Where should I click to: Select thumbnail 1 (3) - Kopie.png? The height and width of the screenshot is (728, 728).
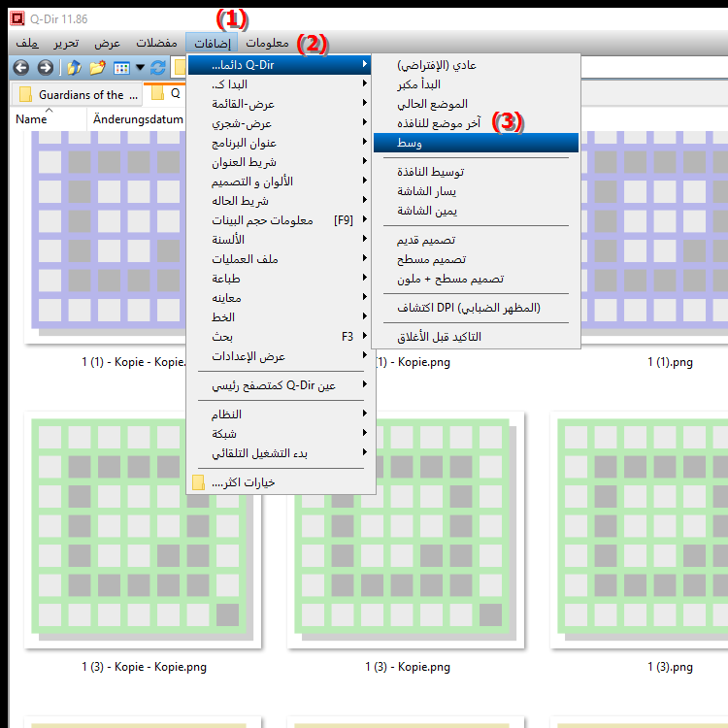tap(406, 530)
